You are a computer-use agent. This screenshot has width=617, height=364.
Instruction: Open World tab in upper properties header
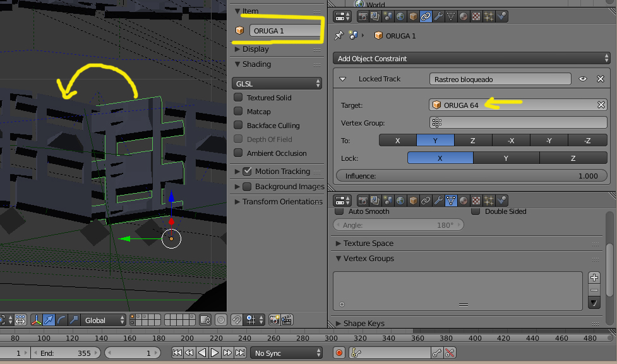(400, 16)
